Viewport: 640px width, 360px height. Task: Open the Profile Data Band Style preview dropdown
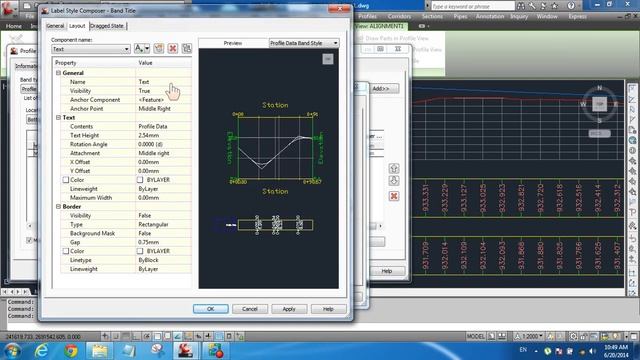tap(304, 43)
